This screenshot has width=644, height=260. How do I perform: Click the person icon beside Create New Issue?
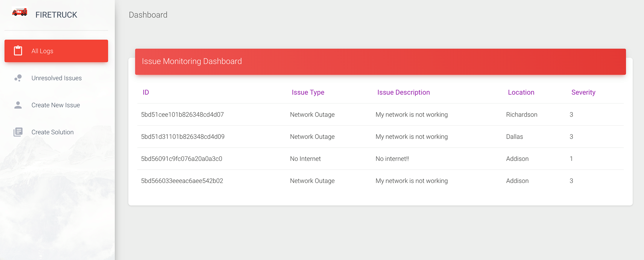pyautogui.click(x=18, y=105)
